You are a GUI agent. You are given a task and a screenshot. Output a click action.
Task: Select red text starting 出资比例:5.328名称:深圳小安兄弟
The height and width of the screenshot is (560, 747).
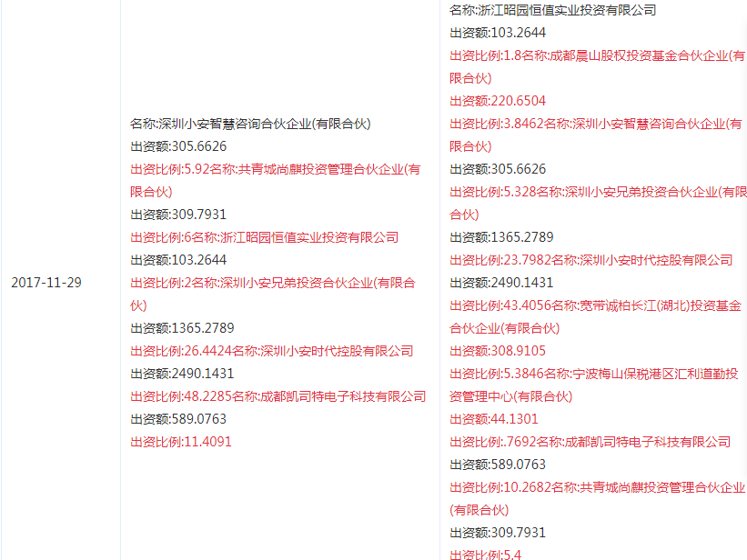point(598,204)
